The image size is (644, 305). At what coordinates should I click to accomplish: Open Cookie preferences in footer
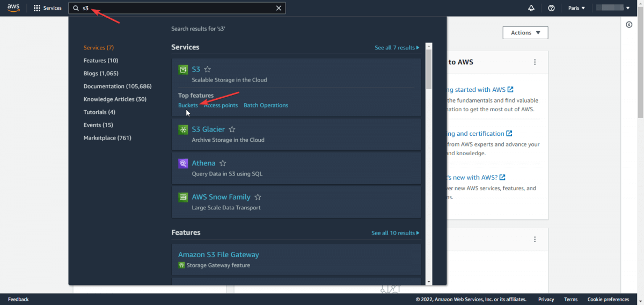pos(608,300)
